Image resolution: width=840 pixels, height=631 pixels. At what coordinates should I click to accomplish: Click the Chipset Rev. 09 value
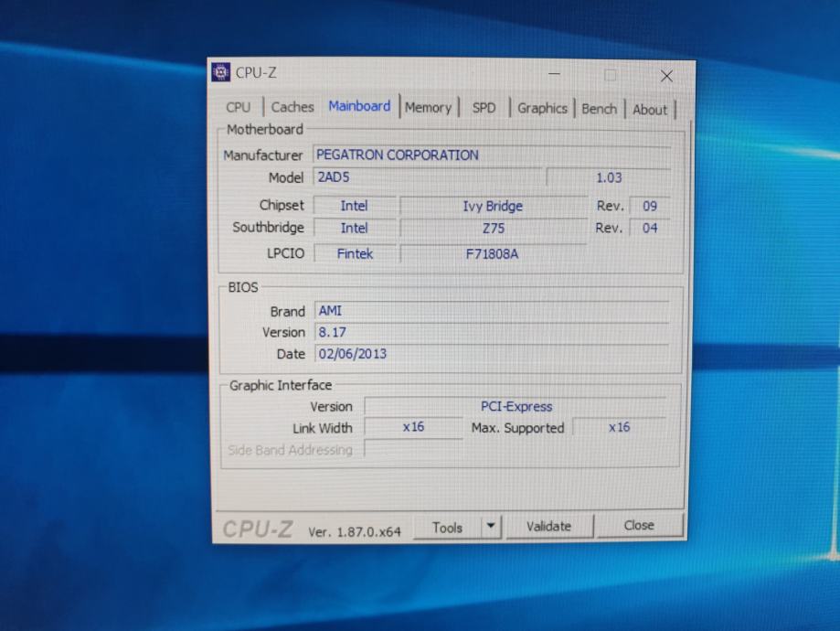point(650,206)
